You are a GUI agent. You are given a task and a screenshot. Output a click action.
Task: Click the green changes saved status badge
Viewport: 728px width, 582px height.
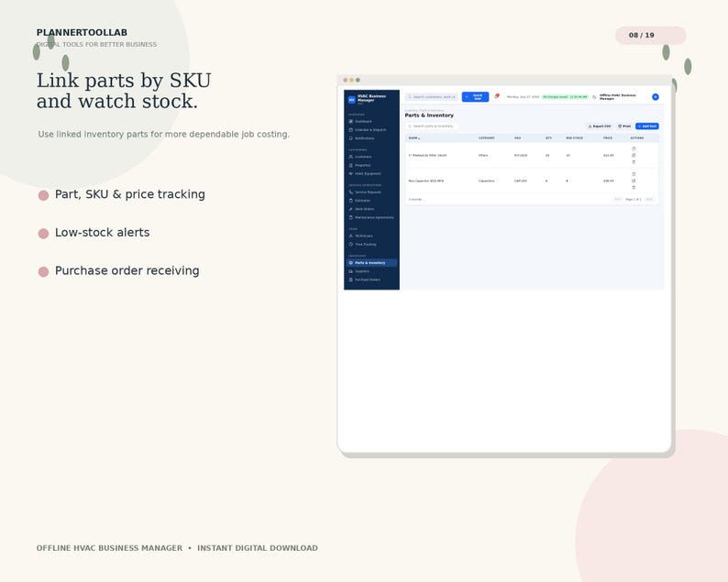pos(565,97)
